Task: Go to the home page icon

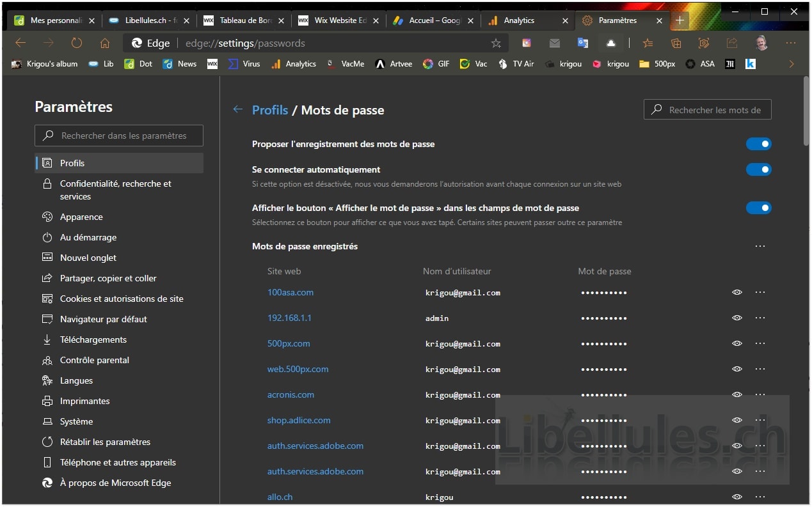Action: click(105, 43)
